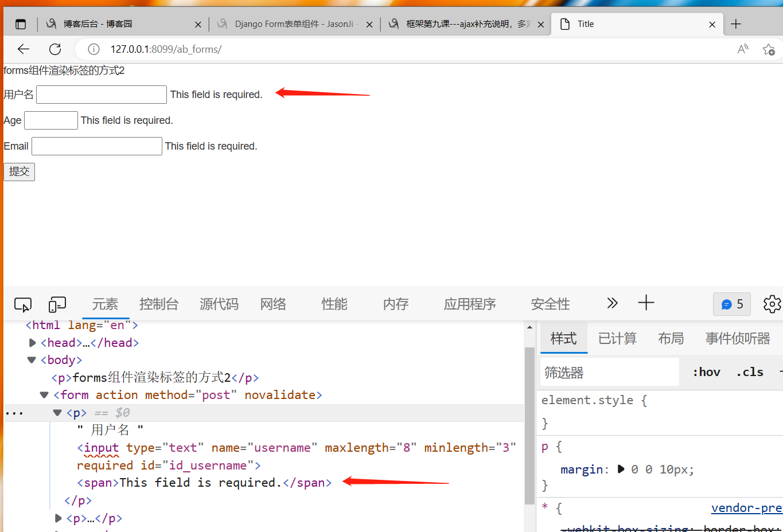
Task: Switch to the Django Form表单组件 tab
Action: [x=294, y=24]
